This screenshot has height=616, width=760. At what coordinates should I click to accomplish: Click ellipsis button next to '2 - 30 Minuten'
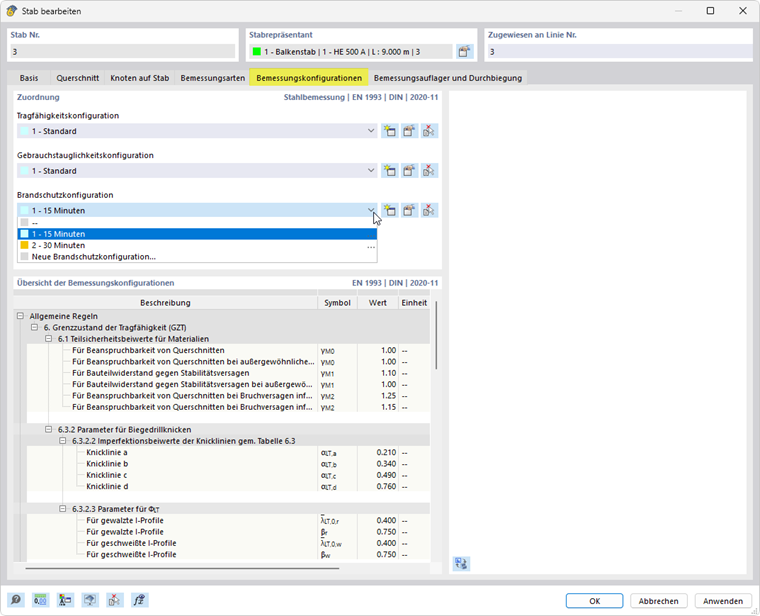click(371, 246)
